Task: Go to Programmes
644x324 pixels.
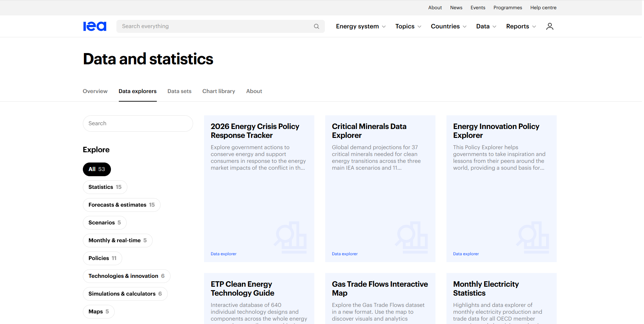Action: click(508, 8)
